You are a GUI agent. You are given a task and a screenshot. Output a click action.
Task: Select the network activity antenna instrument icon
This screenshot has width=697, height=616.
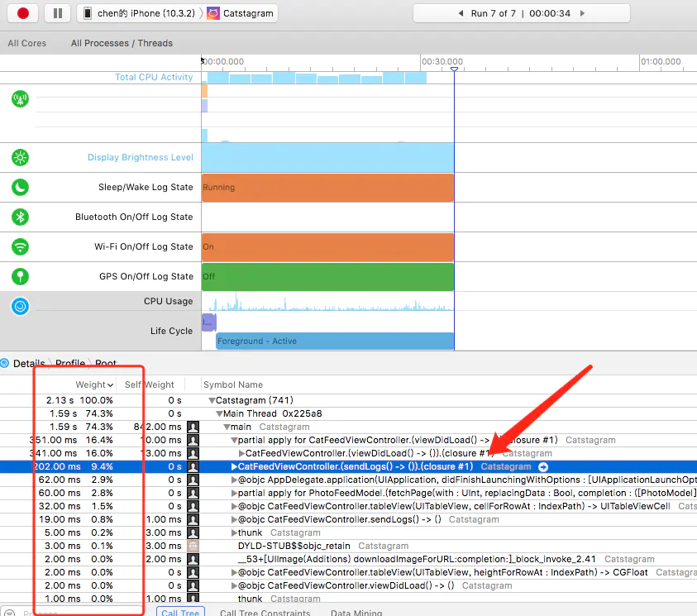pos(20,98)
